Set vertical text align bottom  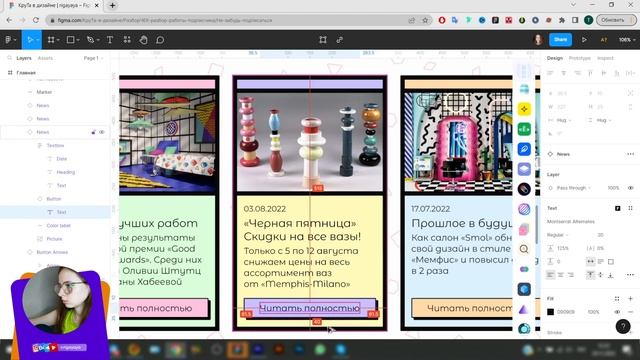click(x=611, y=275)
